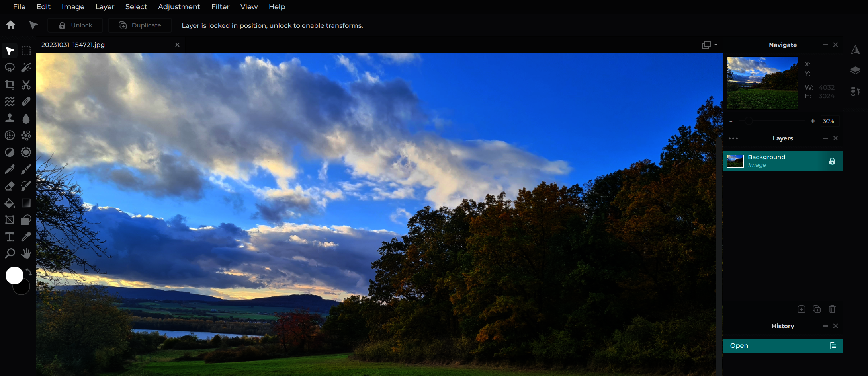Toggle lock on Background layer

click(832, 161)
